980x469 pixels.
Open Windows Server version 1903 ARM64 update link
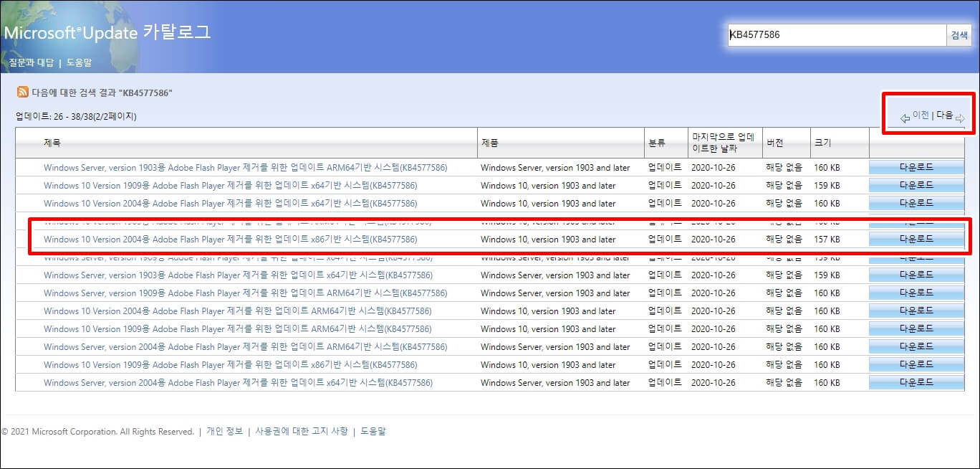tap(245, 167)
